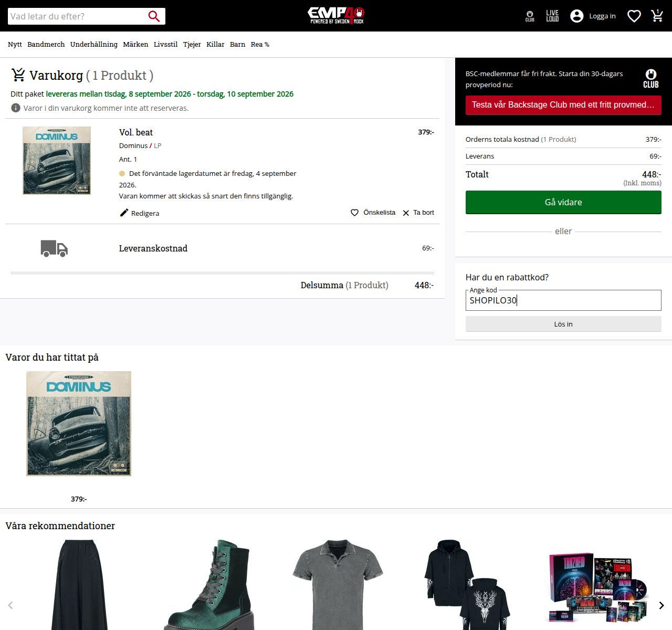Click the Lös in button
Viewport: 672px width, 630px height.
tap(563, 324)
